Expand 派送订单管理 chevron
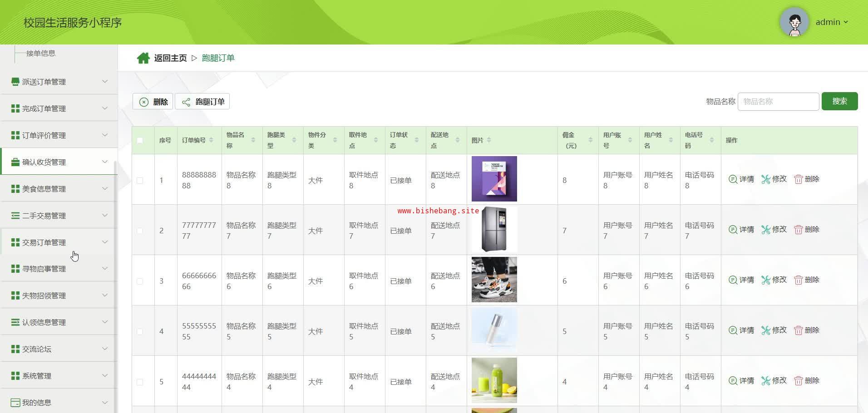Viewport: 868px width, 413px height. click(105, 82)
